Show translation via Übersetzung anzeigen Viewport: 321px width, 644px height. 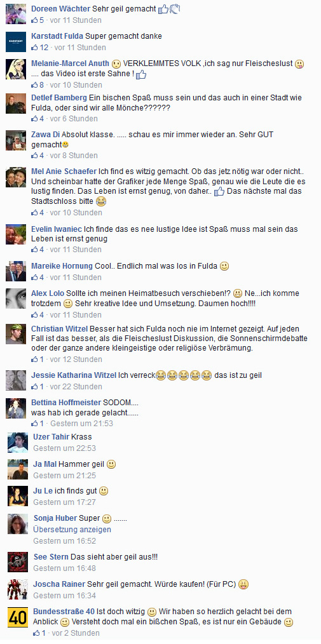coord(72,530)
